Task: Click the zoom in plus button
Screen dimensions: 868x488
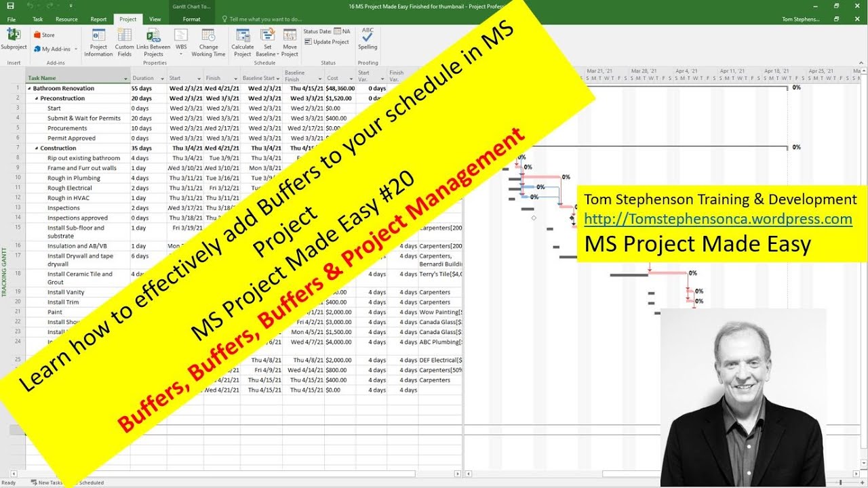Action: 861,483
